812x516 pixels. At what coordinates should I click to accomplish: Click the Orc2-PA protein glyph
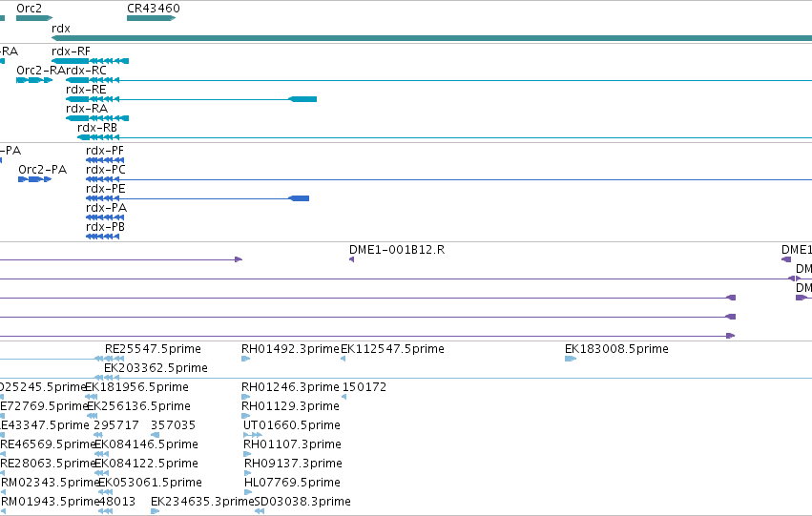point(34,179)
